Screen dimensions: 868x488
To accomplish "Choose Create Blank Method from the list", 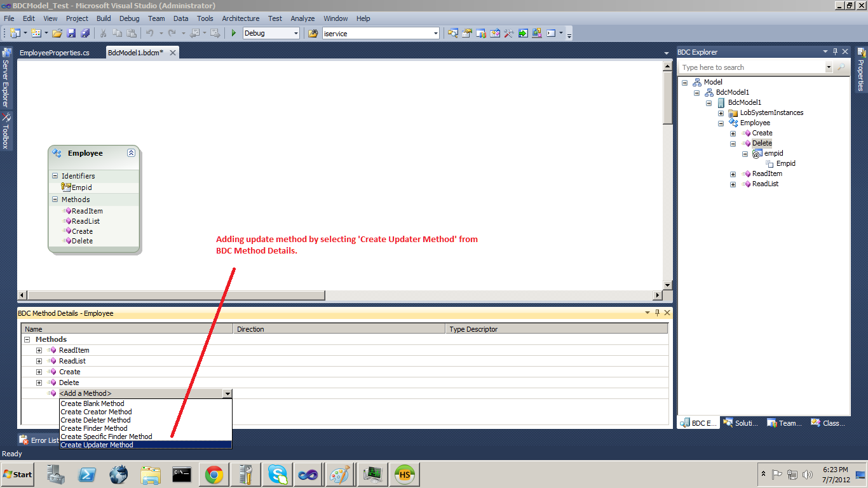I will pos(146,403).
